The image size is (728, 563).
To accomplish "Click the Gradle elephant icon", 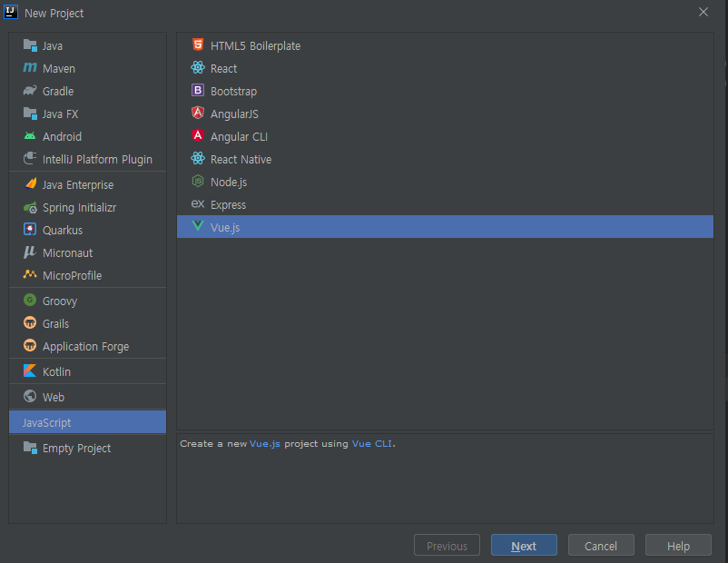I will (30, 91).
